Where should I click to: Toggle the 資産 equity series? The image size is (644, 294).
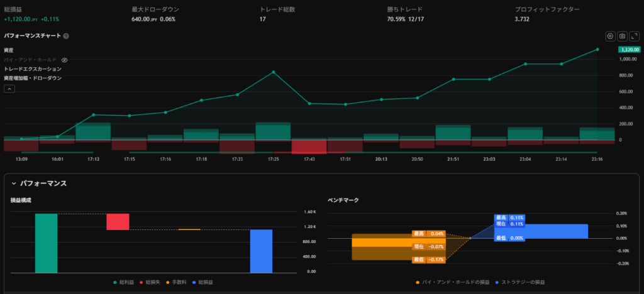tap(9, 50)
